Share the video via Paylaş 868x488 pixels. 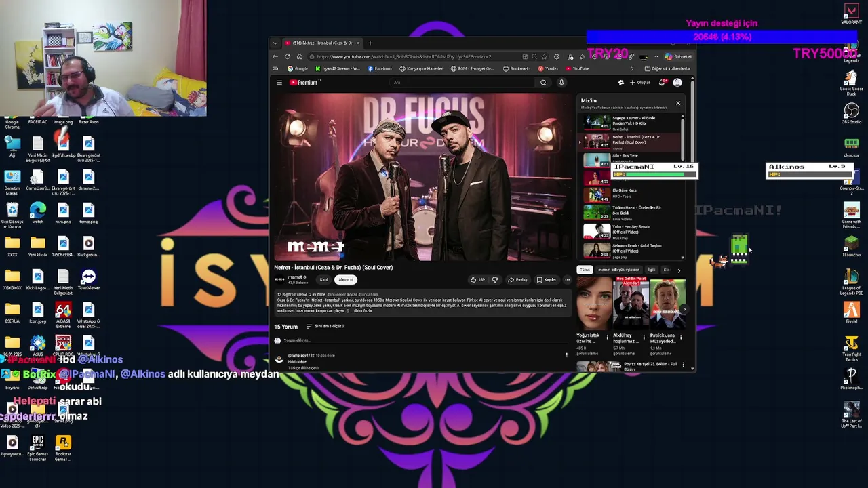(x=517, y=279)
